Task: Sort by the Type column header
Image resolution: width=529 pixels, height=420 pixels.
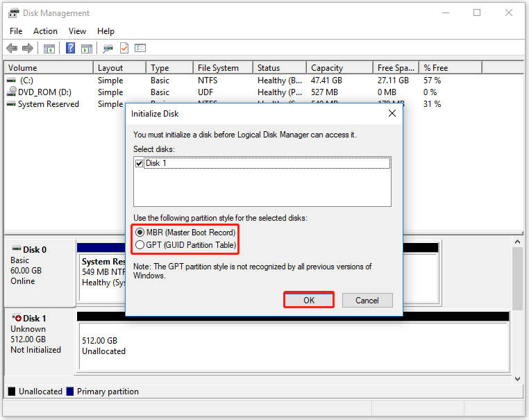Action: pyautogui.click(x=170, y=68)
